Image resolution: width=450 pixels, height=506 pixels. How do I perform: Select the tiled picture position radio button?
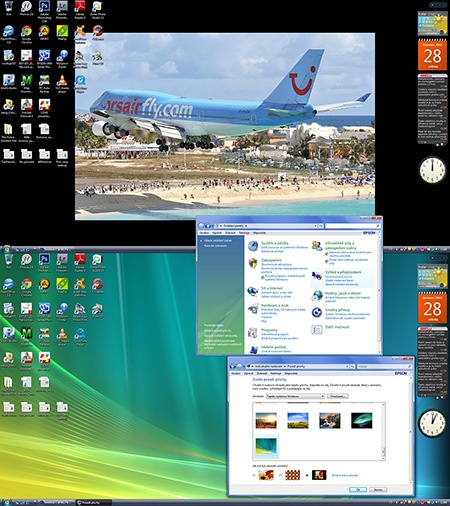coord(280,475)
